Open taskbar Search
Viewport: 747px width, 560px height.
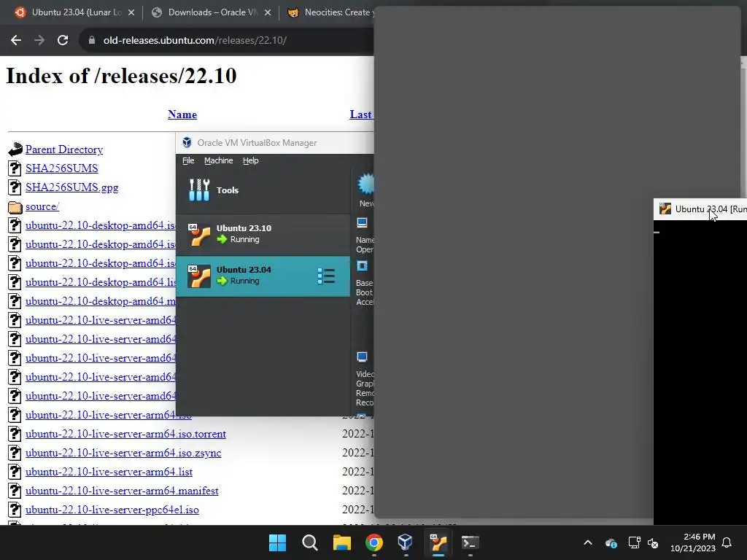point(309,542)
